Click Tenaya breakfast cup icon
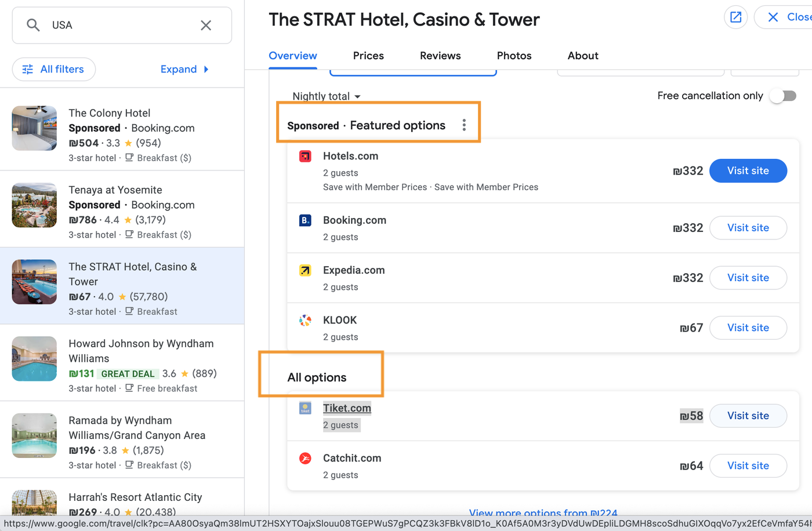The image size is (812, 531). [x=129, y=234]
